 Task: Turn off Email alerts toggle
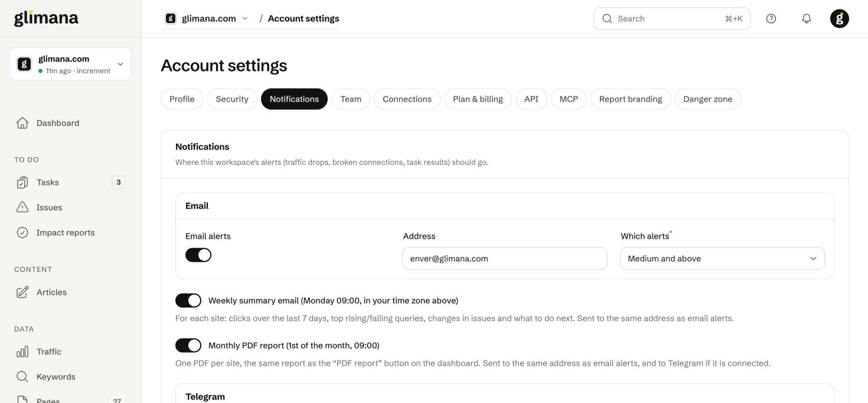198,255
